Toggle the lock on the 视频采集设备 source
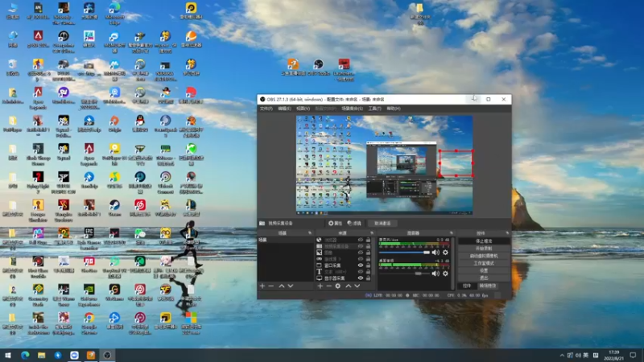The height and width of the screenshot is (362, 644). point(368,246)
